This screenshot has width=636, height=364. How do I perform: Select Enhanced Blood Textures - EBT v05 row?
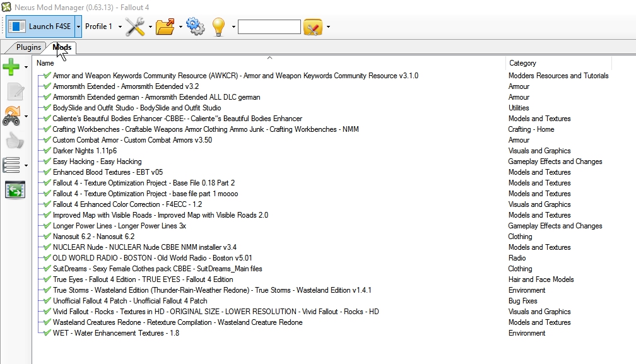107,172
